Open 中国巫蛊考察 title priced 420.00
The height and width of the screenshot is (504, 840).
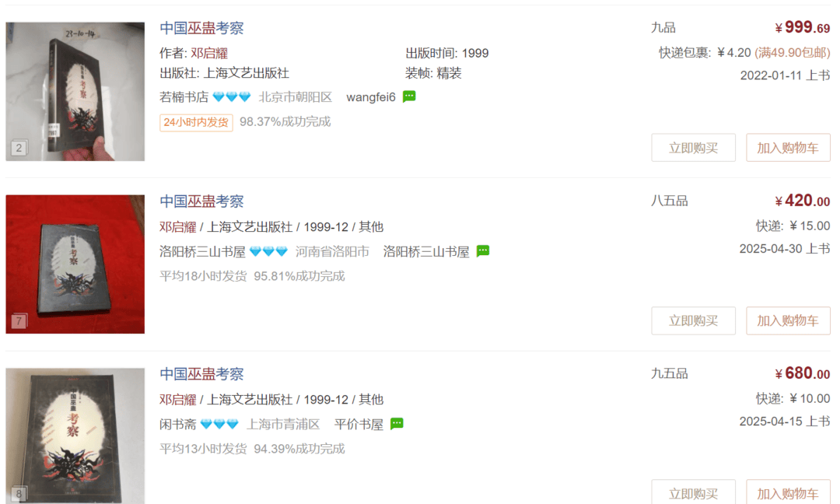click(x=201, y=201)
